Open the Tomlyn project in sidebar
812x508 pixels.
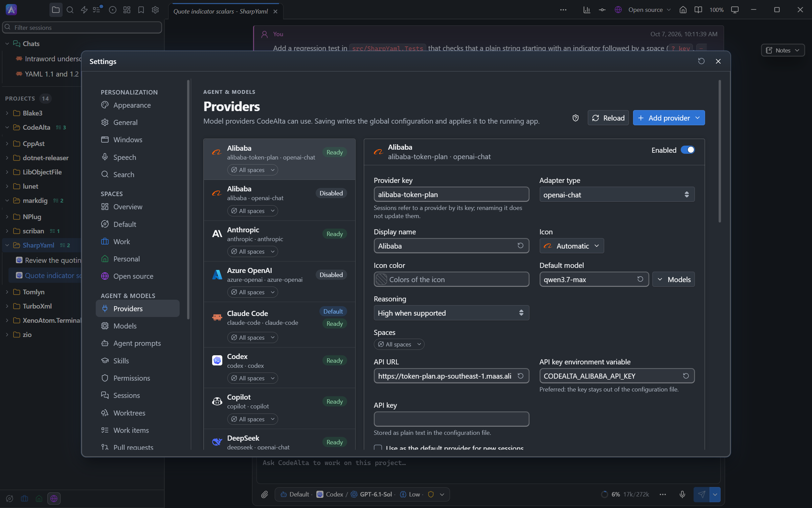pyautogui.click(x=33, y=292)
